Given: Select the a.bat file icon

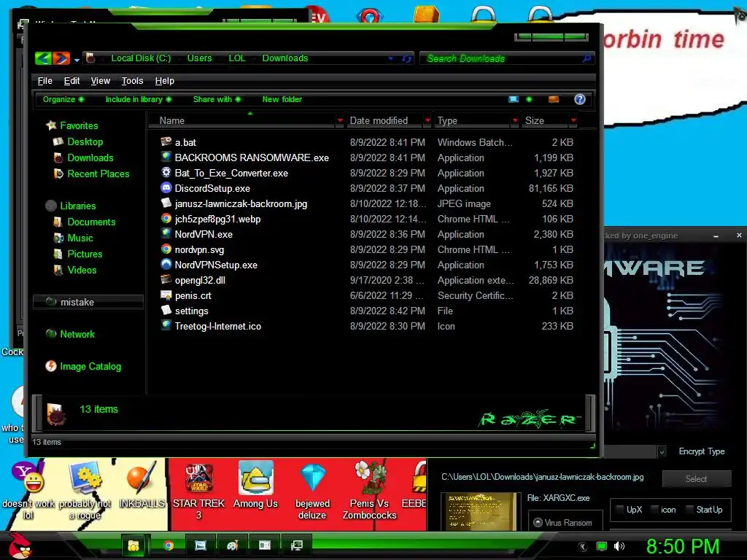Looking at the screenshot, I should [166, 141].
